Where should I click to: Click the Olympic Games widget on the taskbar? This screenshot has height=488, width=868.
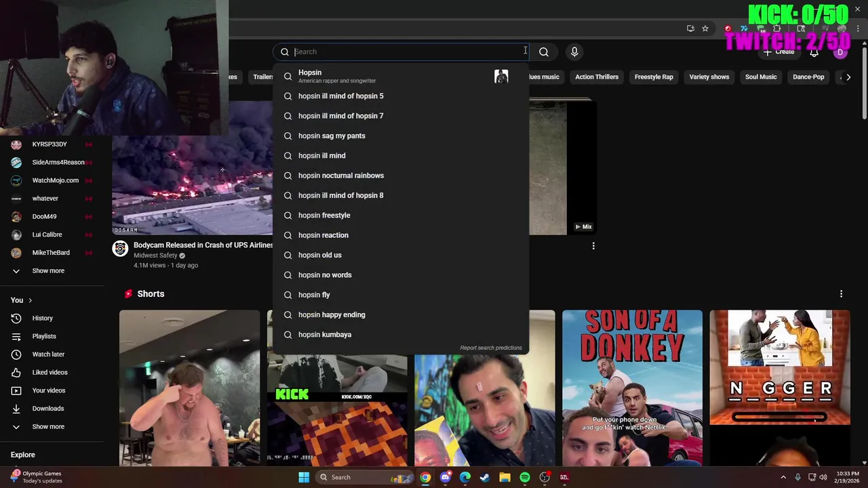36,477
